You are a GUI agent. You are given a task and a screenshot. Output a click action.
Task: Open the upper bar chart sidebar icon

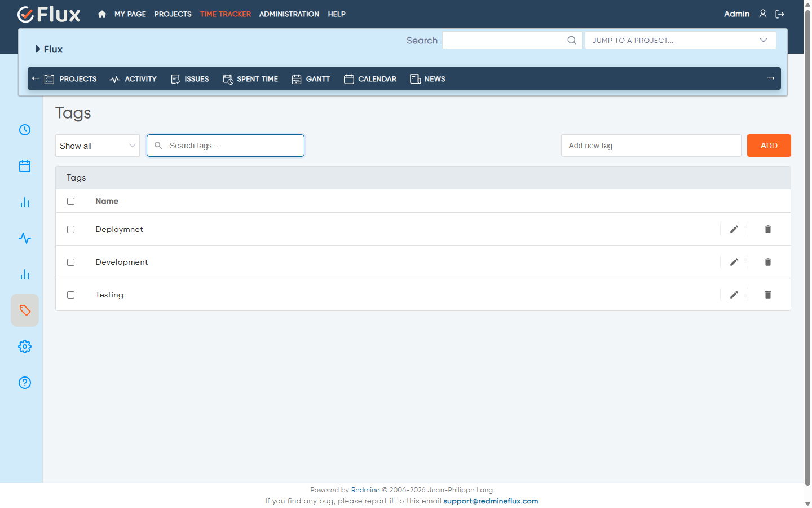click(x=25, y=202)
